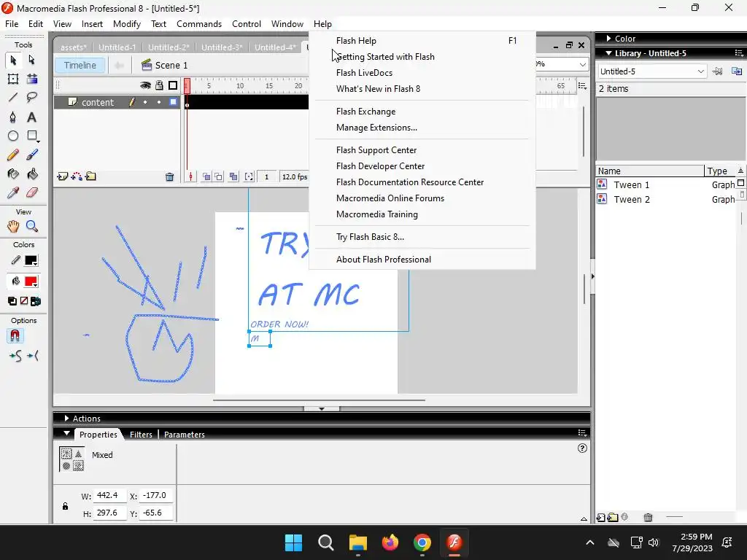Toggle show all layers as outlines
This screenshot has height=560, width=747.
click(x=174, y=85)
